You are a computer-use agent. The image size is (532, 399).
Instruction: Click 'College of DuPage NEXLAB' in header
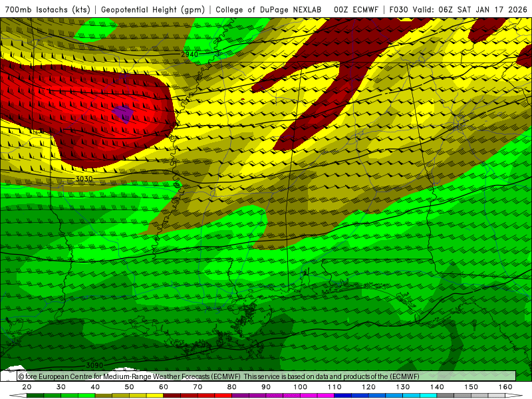tap(268, 9)
